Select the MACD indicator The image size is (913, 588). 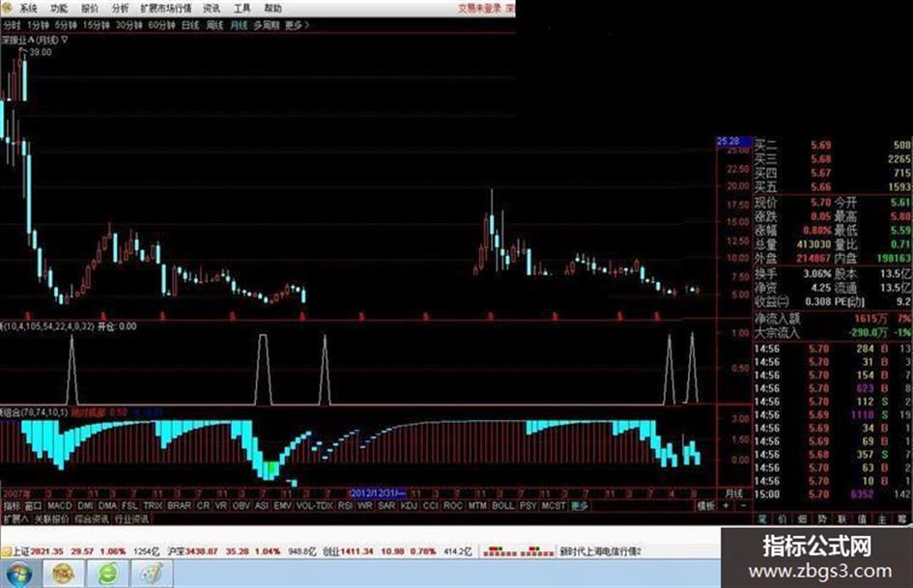click(x=59, y=506)
